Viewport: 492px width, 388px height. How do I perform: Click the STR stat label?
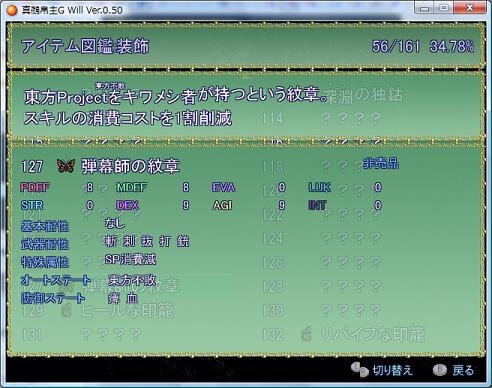32,205
